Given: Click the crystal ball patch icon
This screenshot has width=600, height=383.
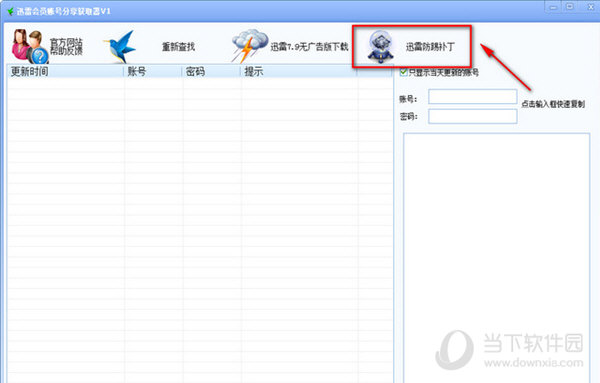Looking at the screenshot, I should click(x=380, y=47).
